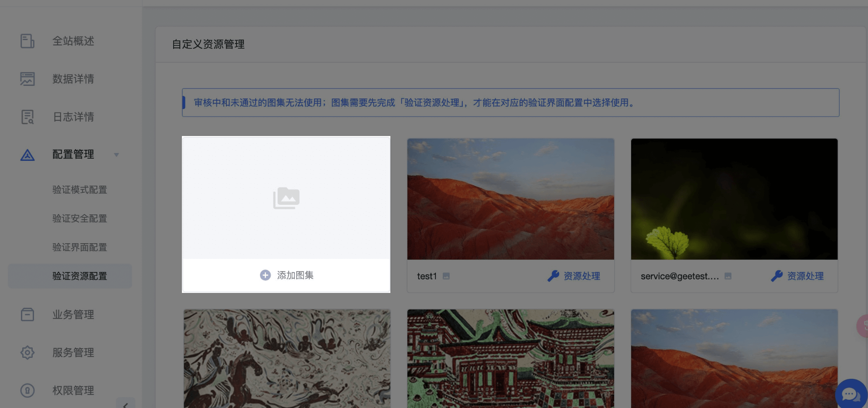
Task: Click the image badge next to test1
Action: (x=446, y=276)
